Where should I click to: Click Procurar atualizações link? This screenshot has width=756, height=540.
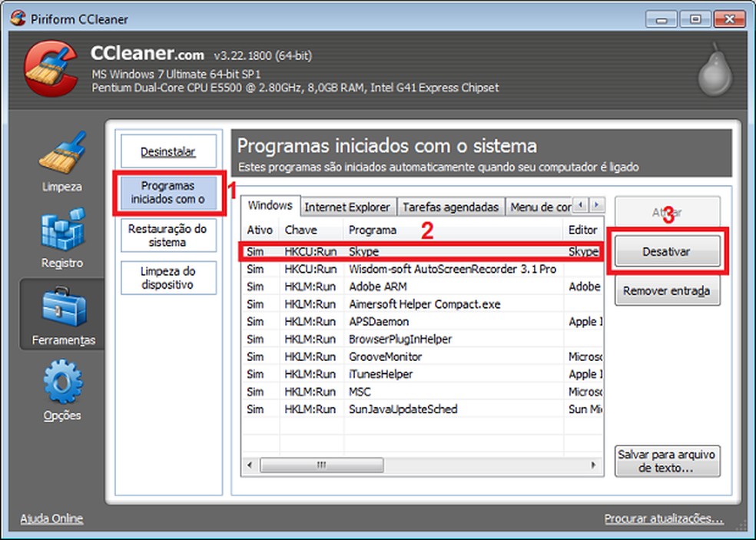[664, 518]
